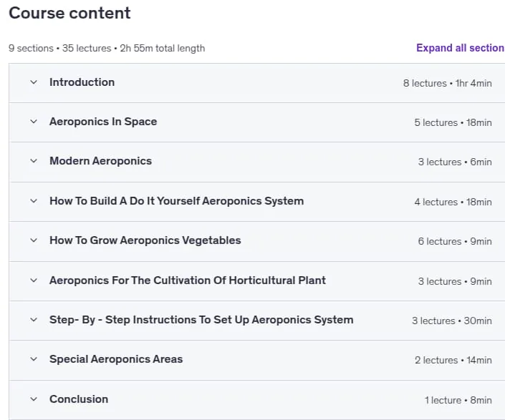Viewport: 505px width, 420px height.
Task: Expand the Aeroponics In Space chevron
Action: pos(34,122)
